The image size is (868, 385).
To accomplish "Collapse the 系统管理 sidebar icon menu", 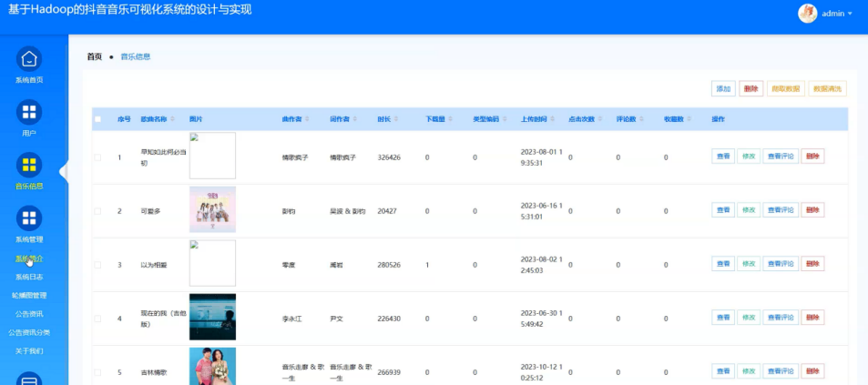I will pos(29,218).
